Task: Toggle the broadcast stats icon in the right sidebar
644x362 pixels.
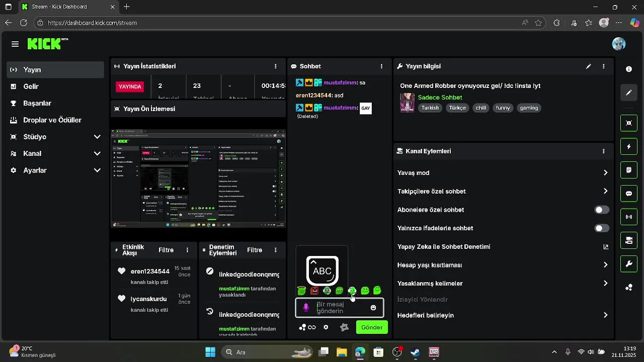Action: coord(629,217)
